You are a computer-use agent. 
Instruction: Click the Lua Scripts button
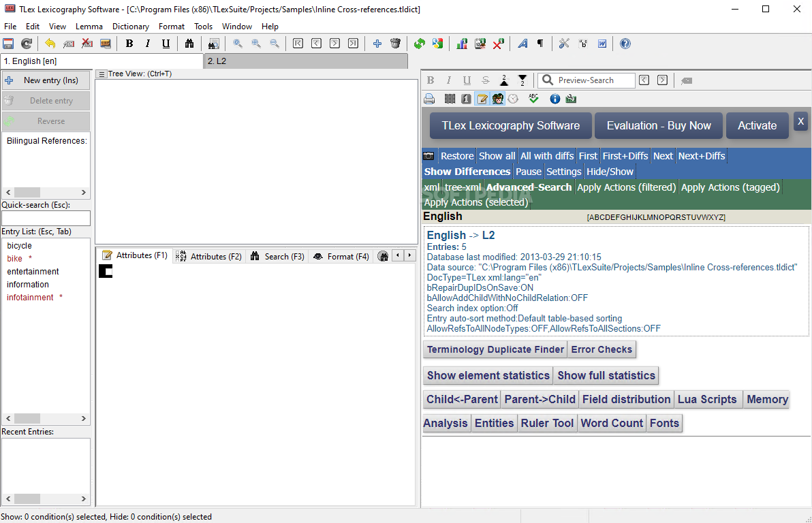(x=707, y=399)
